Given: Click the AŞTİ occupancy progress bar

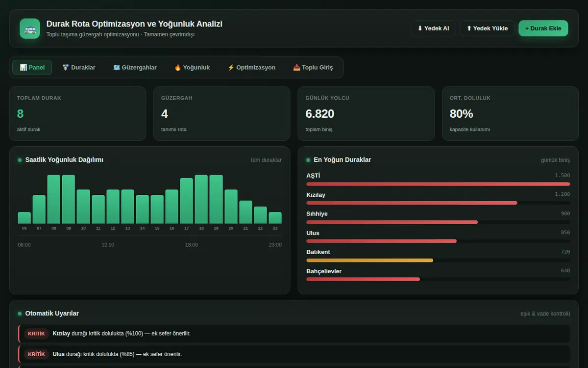Looking at the screenshot, I should coord(438,184).
